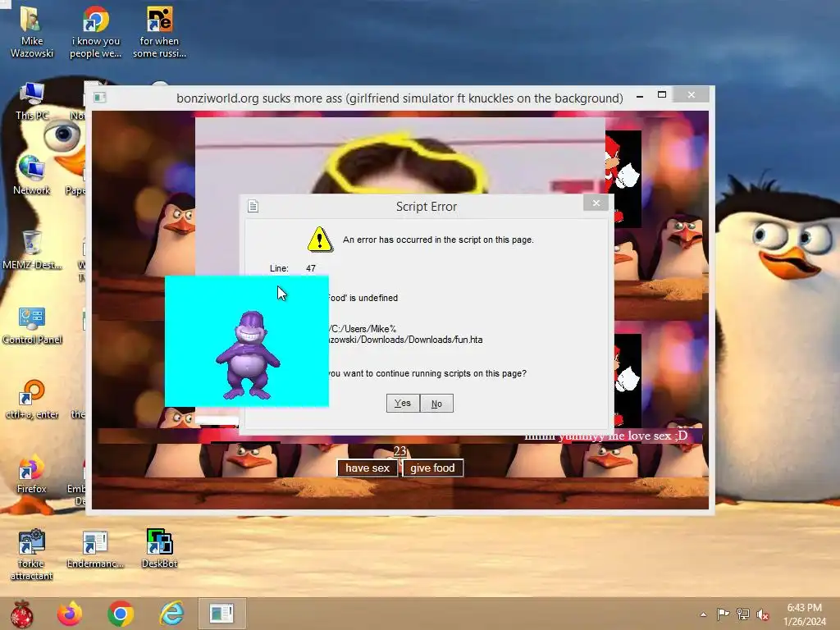Open the Endermanc... desktop shortcut
The width and height of the screenshot is (840, 630).
pyautogui.click(x=95, y=549)
